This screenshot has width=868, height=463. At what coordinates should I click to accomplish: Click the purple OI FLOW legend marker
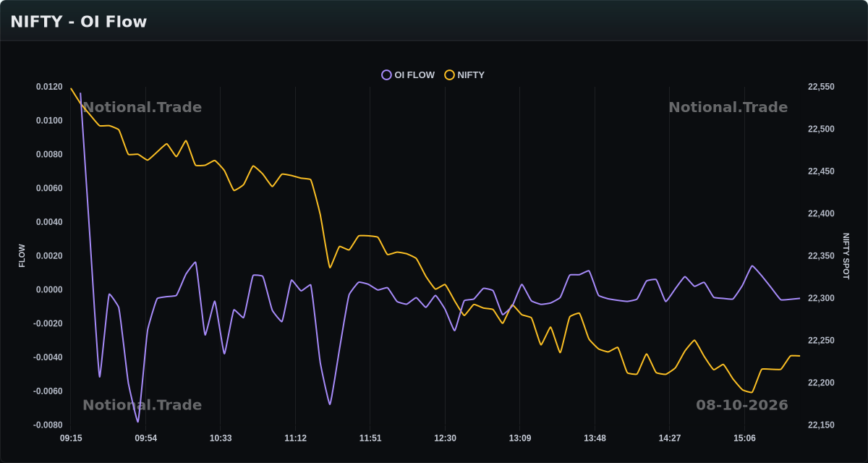pos(386,75)
